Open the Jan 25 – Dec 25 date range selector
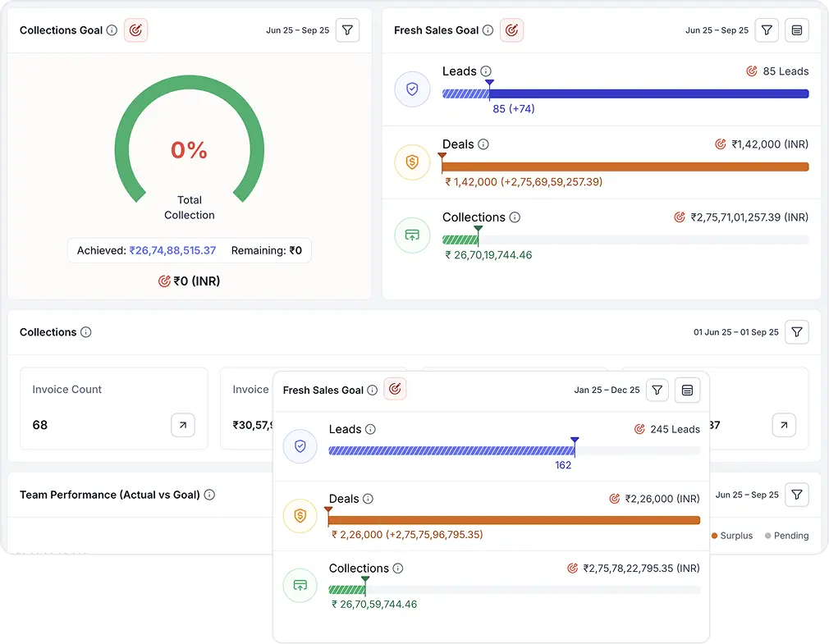The width and height of the screenshot is (829, 644). pos(607,391)
